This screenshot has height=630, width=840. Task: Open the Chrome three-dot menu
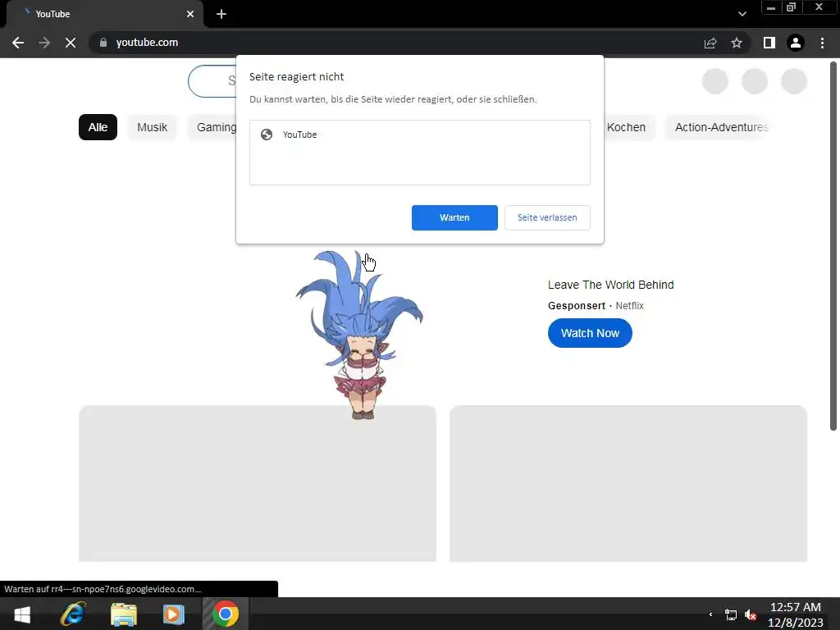point(822,43)
